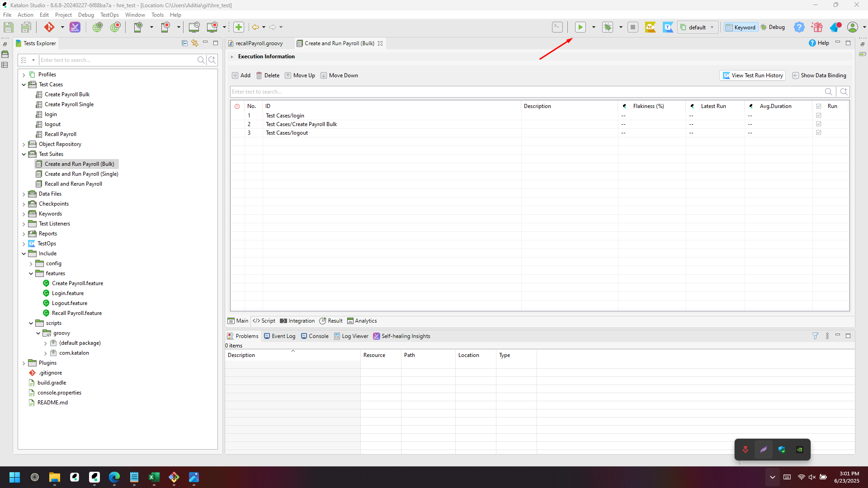
Task: Click the Self-healing purple toolbar icon
Action: pyautogui.click(x=75, y=27)
